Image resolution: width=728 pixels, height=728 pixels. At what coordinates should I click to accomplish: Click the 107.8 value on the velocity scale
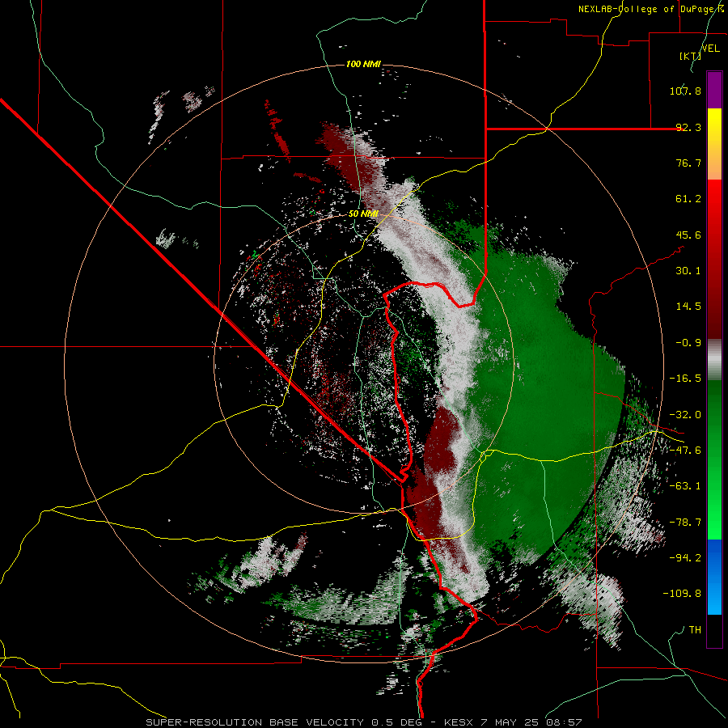click(685, 91)
